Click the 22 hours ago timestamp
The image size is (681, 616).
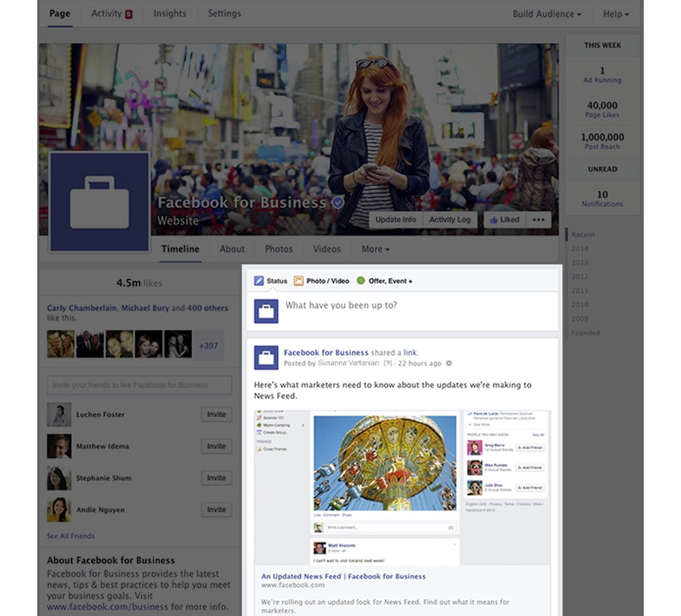[419, 364]
